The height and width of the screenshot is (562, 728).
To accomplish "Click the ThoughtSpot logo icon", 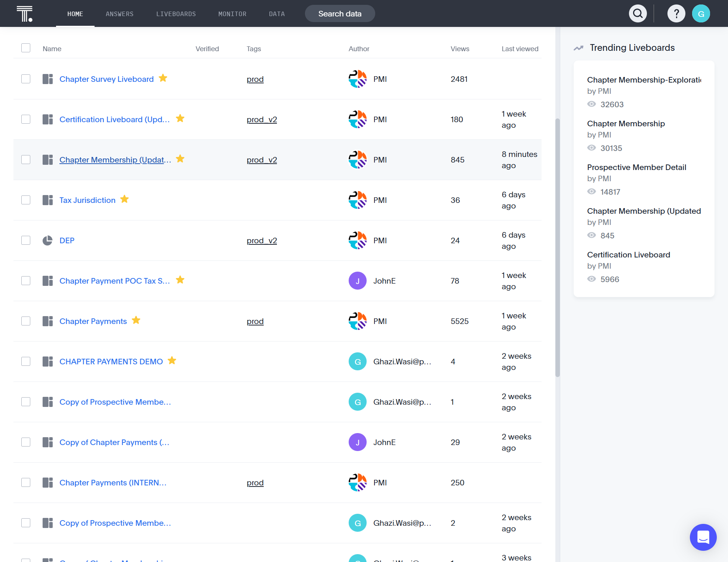I will pyautogui.click(x=25, y=14).
